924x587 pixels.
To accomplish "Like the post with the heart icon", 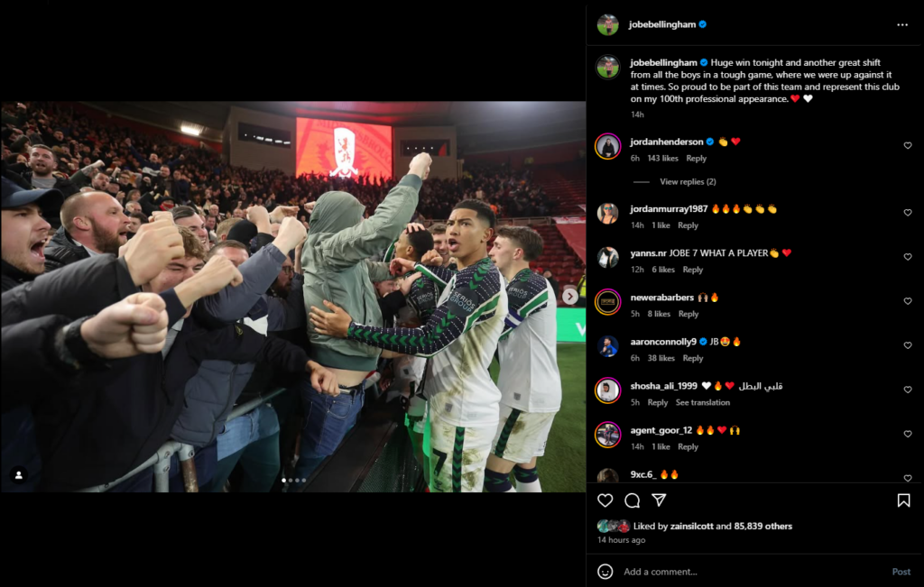I will click(605, 500).
